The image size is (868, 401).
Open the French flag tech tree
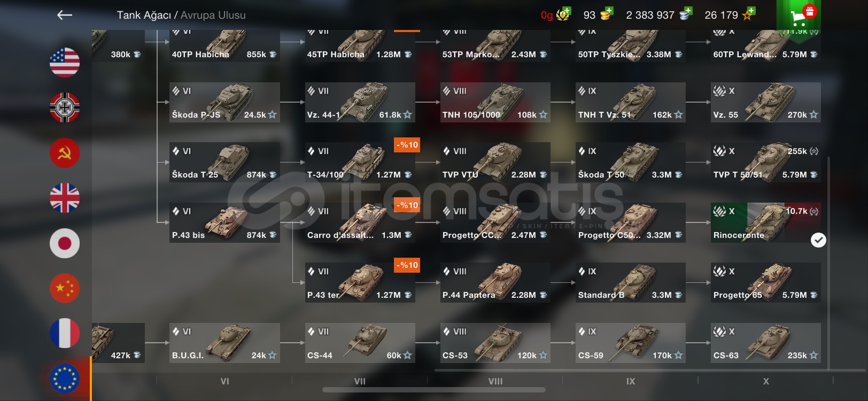[65, 333]
